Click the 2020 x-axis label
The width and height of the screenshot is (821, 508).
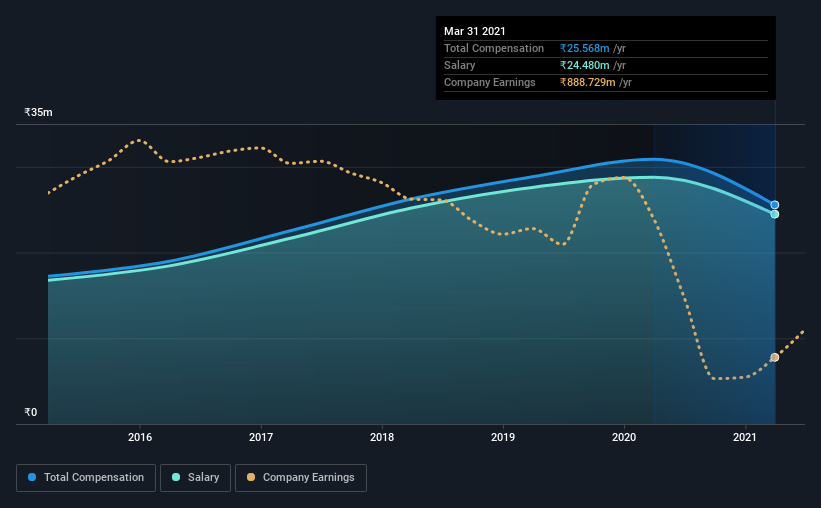coord(624,437)
